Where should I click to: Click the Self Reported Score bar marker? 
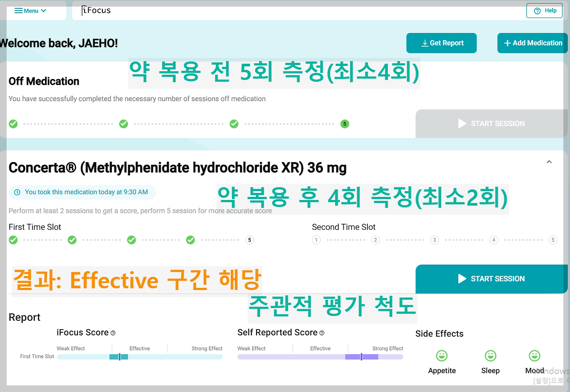coord(361,357)
